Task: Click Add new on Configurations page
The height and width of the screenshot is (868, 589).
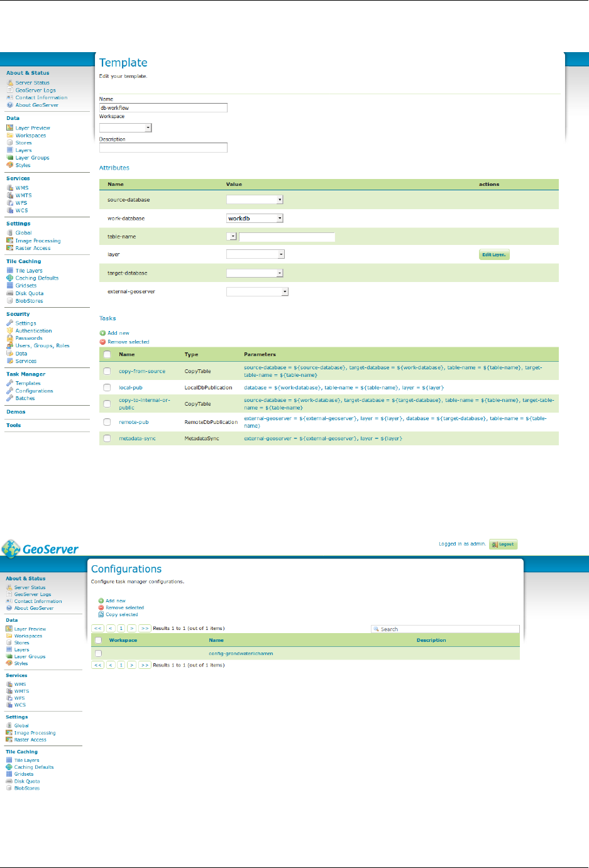Action: pyautogui.click(x=116, y=600)
